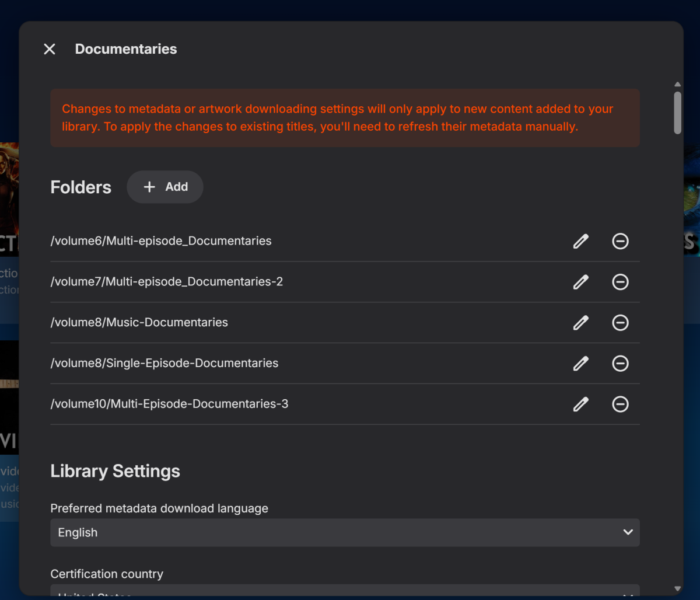Edit the /volume10/Multi-Episode-Documentaries-3 folder
700x600 pixels.
(x=580, y=404)
